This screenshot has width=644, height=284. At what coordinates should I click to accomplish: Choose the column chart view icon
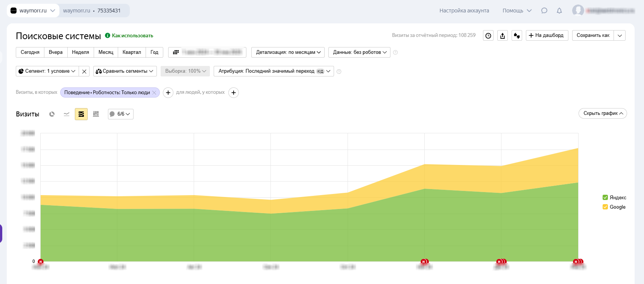click(96, 114)
